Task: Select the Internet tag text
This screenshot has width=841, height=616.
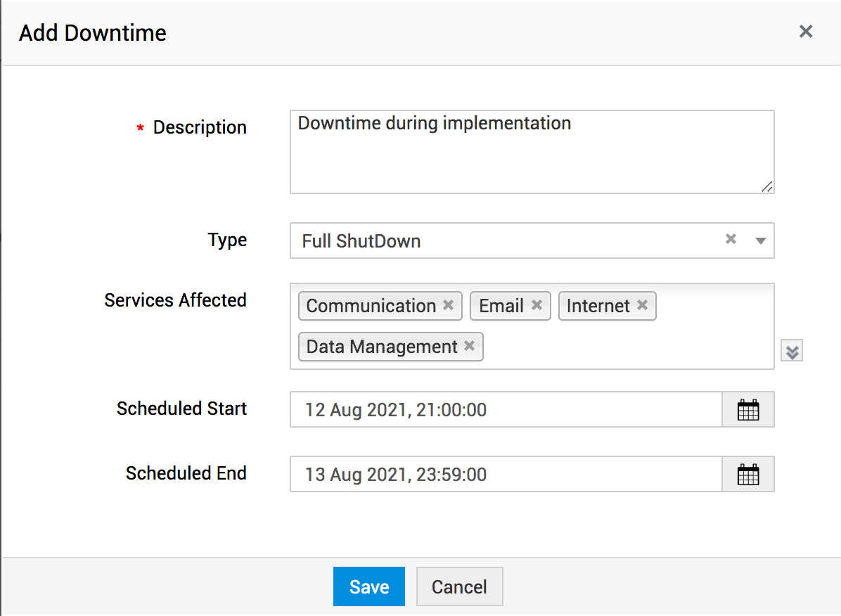Action: coord(598,306)
